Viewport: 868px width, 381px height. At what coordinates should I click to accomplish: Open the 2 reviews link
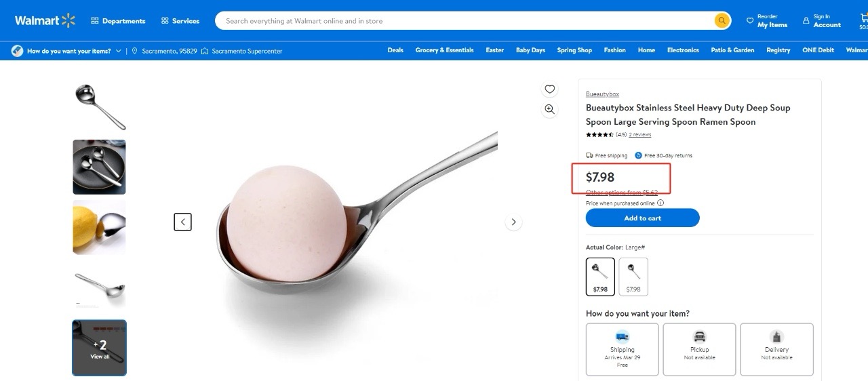pos(639,135)
